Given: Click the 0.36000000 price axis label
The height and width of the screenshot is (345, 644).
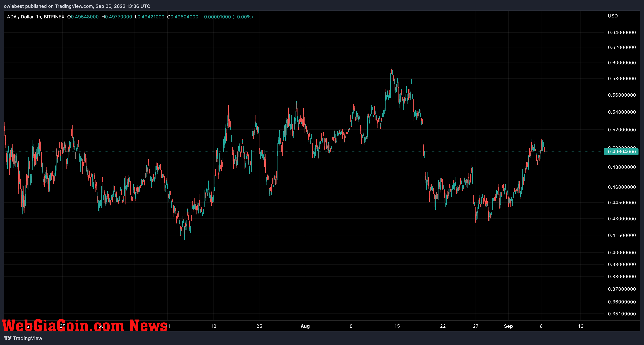Looking at the screenshot, I should [x=622, y=302].
